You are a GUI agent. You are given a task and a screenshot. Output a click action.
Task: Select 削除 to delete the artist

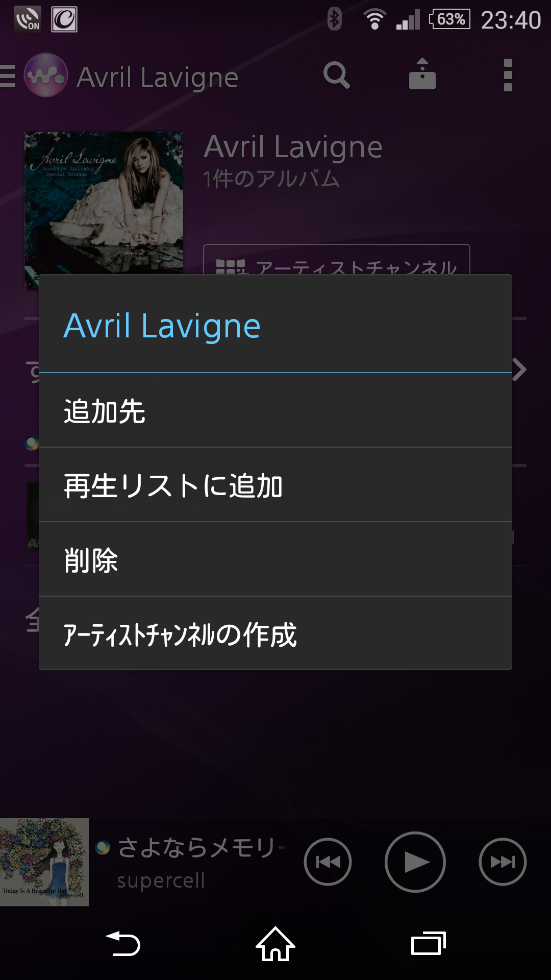275,559
